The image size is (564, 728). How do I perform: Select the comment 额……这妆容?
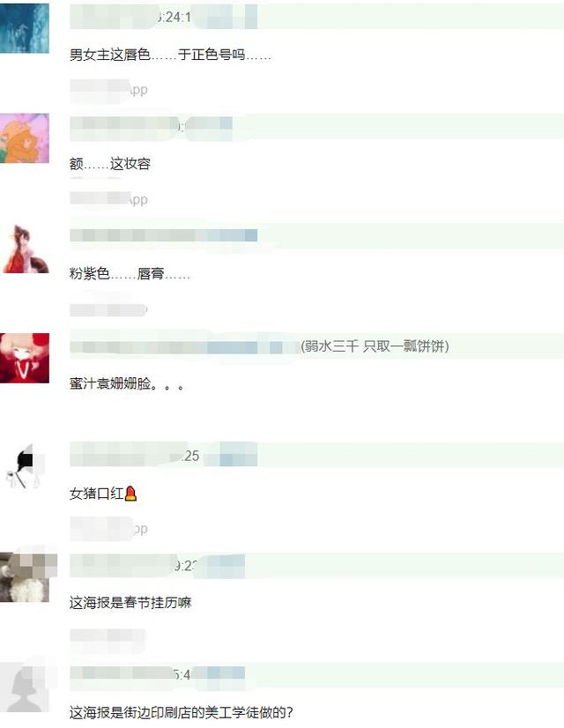[x=110, y=164]
